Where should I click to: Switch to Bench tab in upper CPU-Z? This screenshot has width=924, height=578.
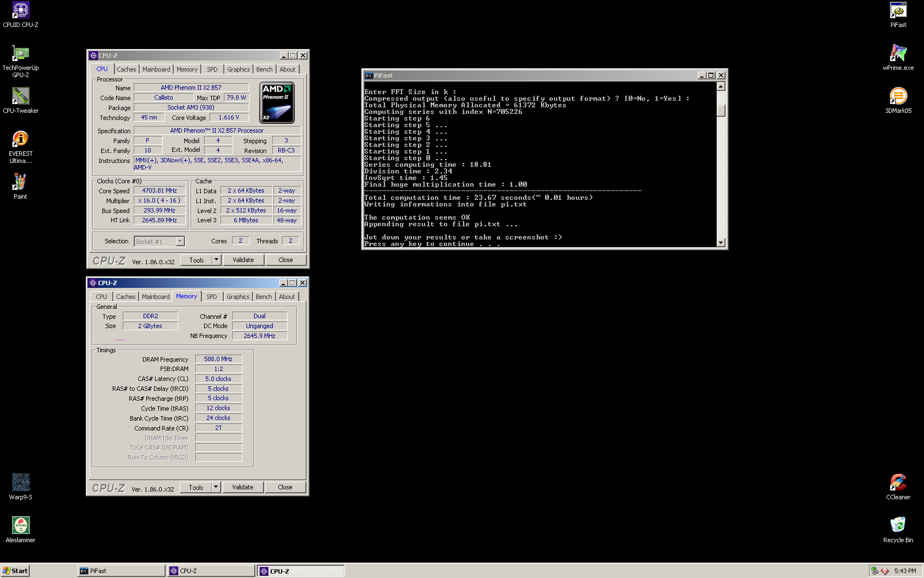tap(265, 69)
